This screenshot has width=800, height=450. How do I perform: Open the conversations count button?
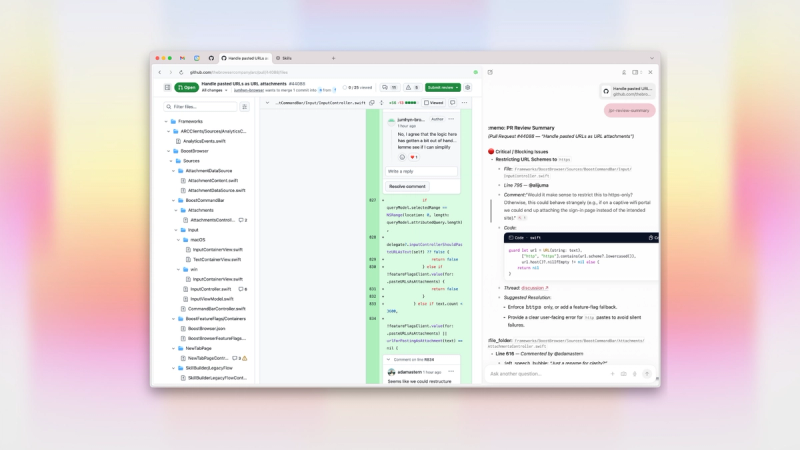point(390,87)
